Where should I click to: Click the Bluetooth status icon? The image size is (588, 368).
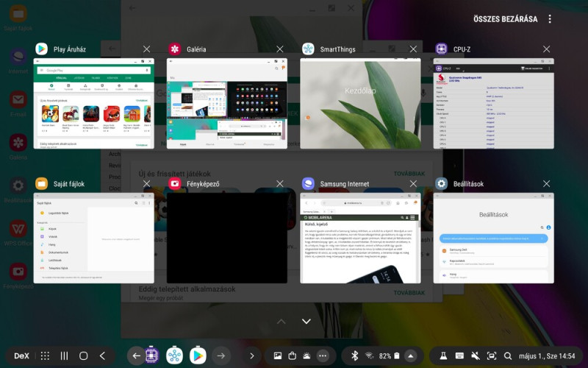(354, 355)
